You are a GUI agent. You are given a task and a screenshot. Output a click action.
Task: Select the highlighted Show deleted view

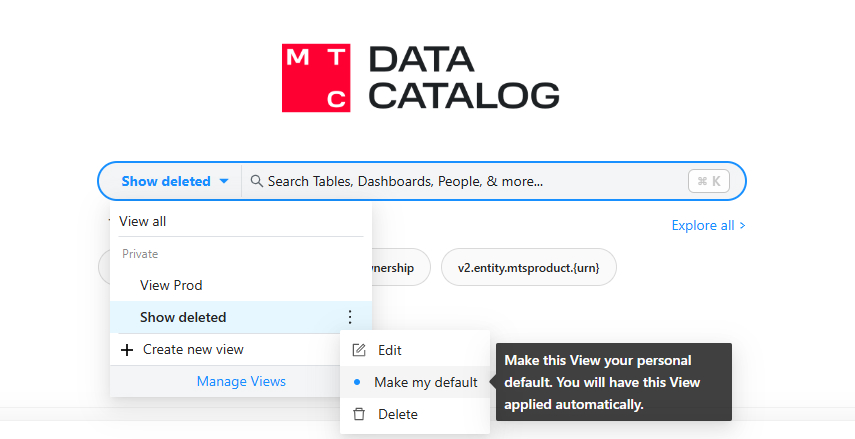point(183,317)
